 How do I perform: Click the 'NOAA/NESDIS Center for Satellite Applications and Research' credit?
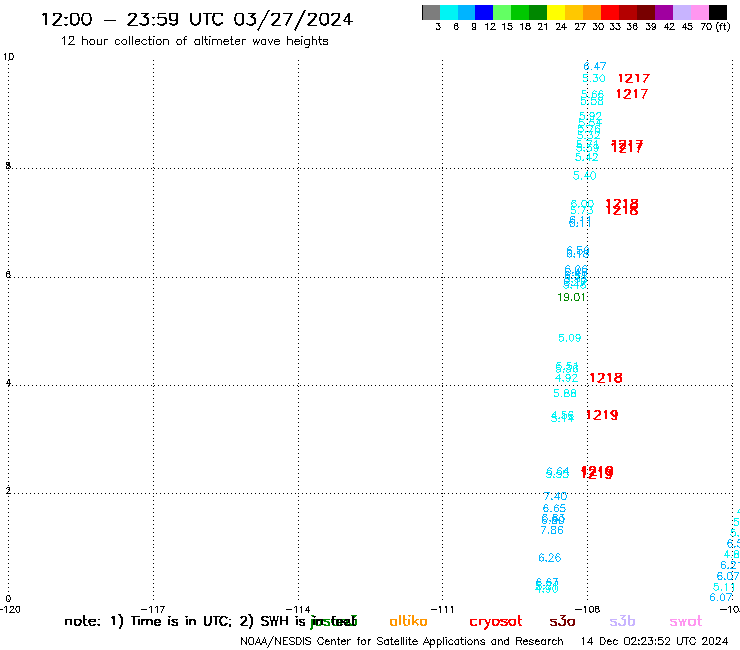click(402, 641)
